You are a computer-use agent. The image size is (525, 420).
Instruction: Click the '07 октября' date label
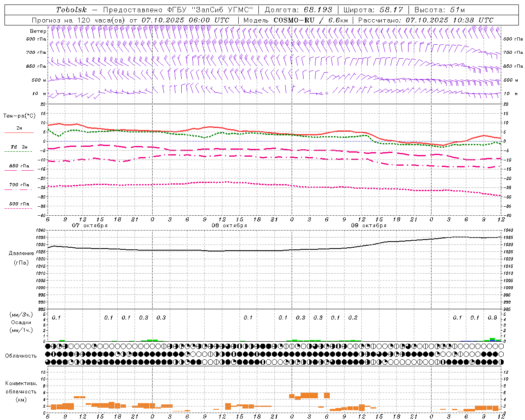[x=90, y=226]
